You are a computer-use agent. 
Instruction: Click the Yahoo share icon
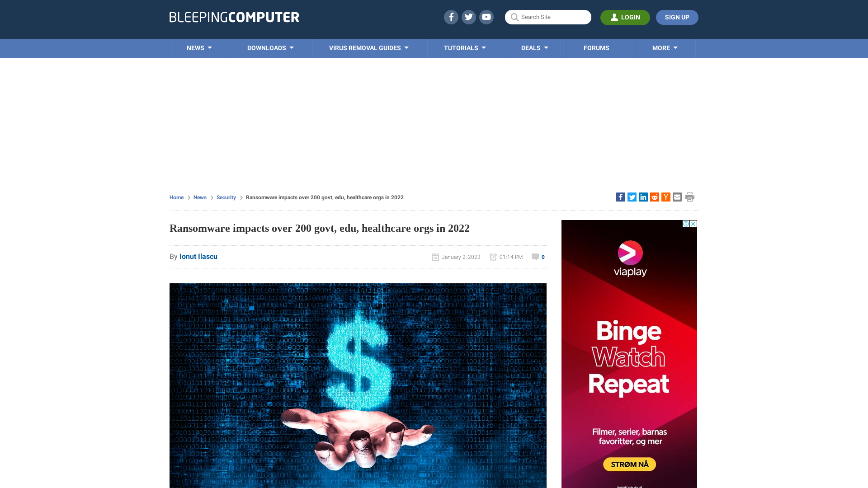coord(665,197)
